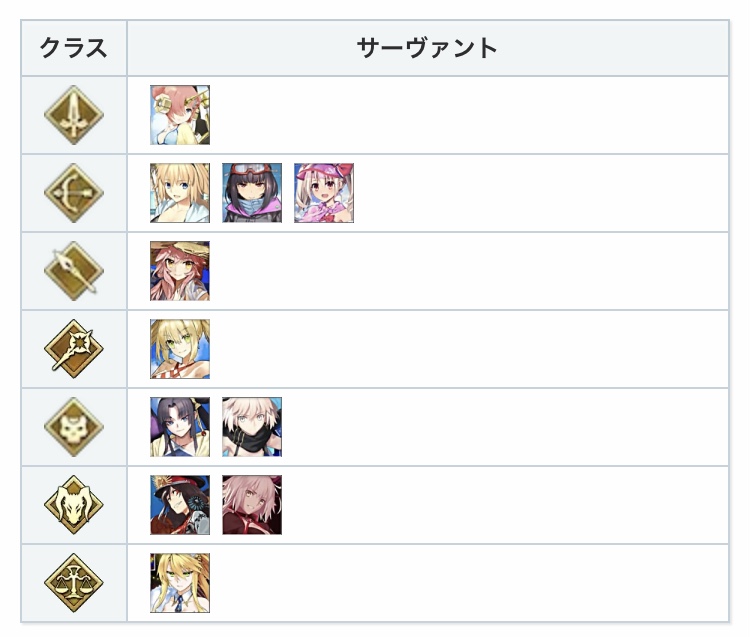The height and width of the screenshot is (637, 750).
Task: Click the Saber class sword icon
Action: pos(74,115)
